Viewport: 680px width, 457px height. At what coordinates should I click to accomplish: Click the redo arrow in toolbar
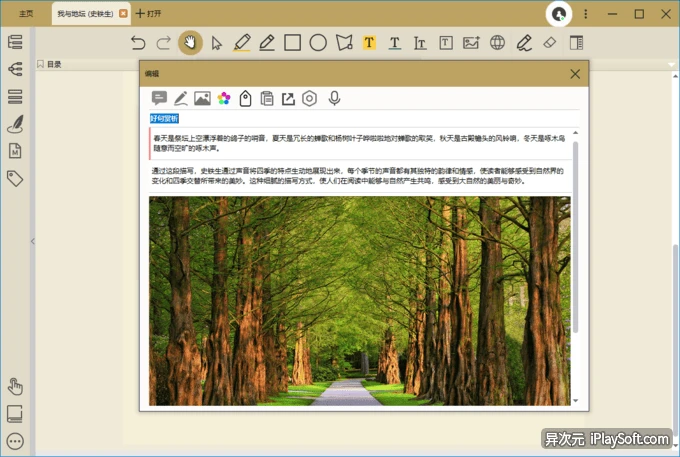163,43
